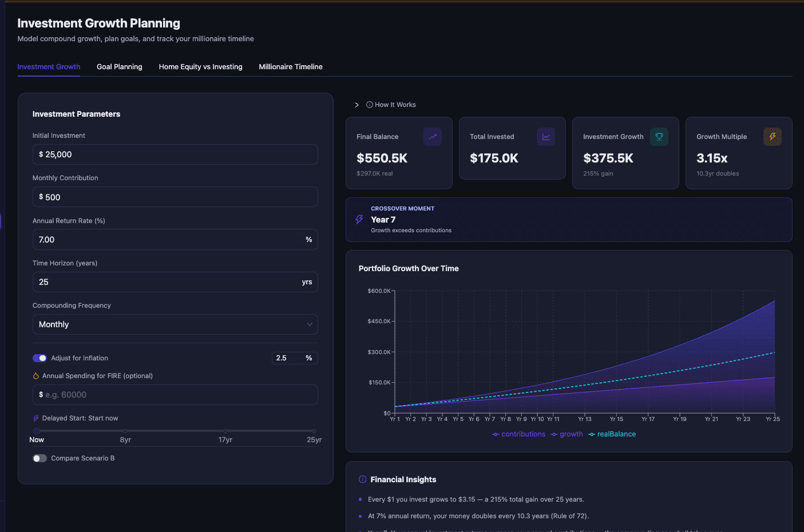The height and width of the screenshot is (532, 804).
Task: Click the Final Balance trend arrow icon
Action: coord(432,137)
